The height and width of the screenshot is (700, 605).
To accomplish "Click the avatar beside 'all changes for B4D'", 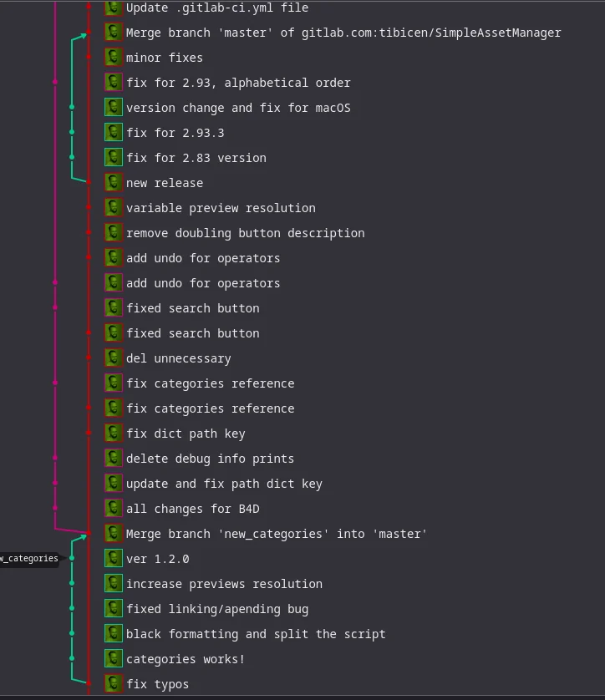I will point(114,508).
